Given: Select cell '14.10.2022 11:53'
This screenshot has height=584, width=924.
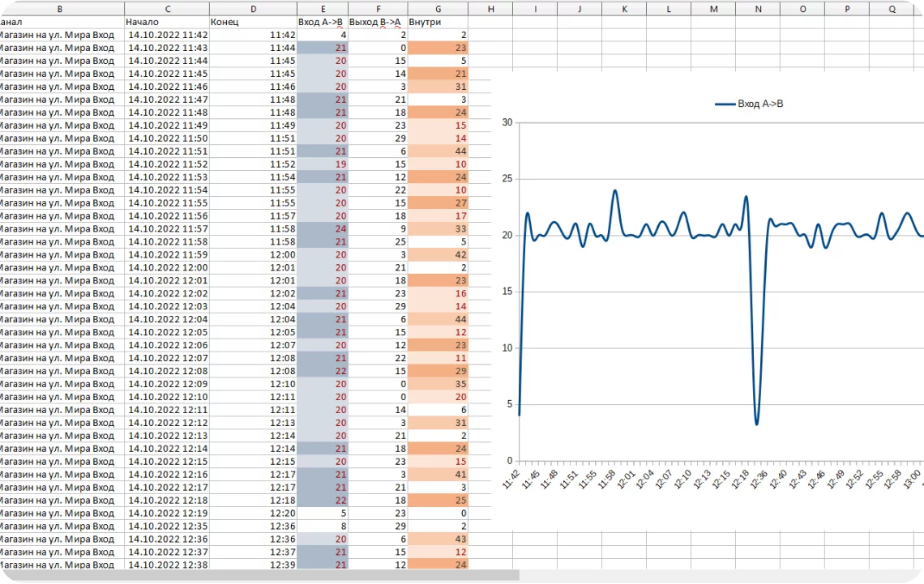Looking at the screenshot, I should (x=167, y=177).
